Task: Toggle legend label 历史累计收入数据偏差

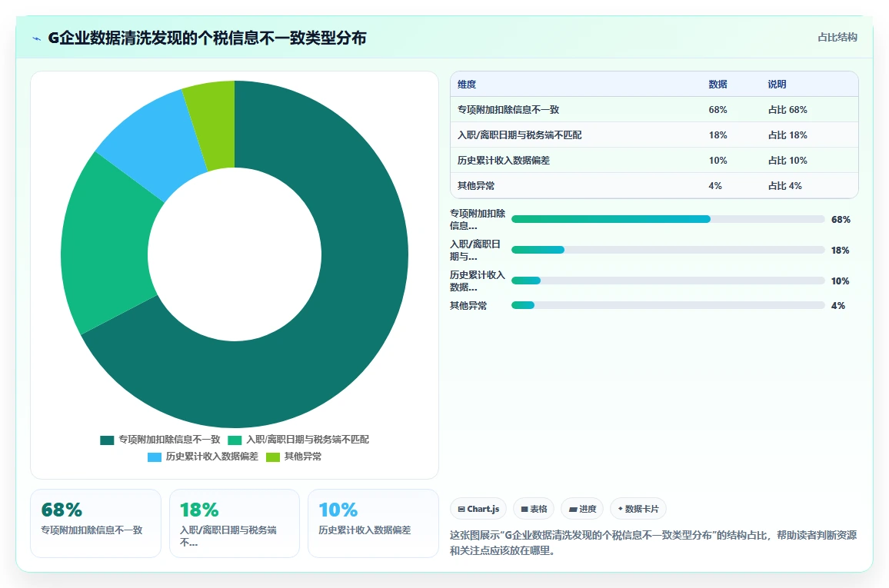Action: pyautogui.click(x=212, y=457)
